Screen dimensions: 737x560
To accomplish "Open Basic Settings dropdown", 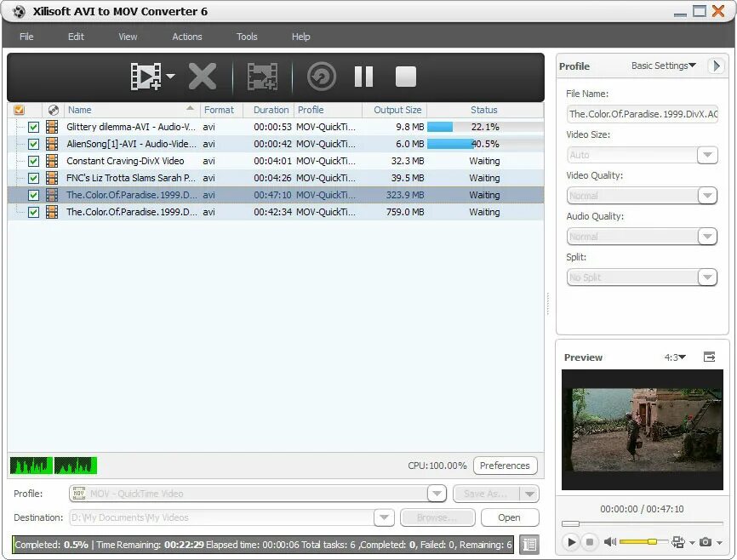I will [x=663, y=66].
